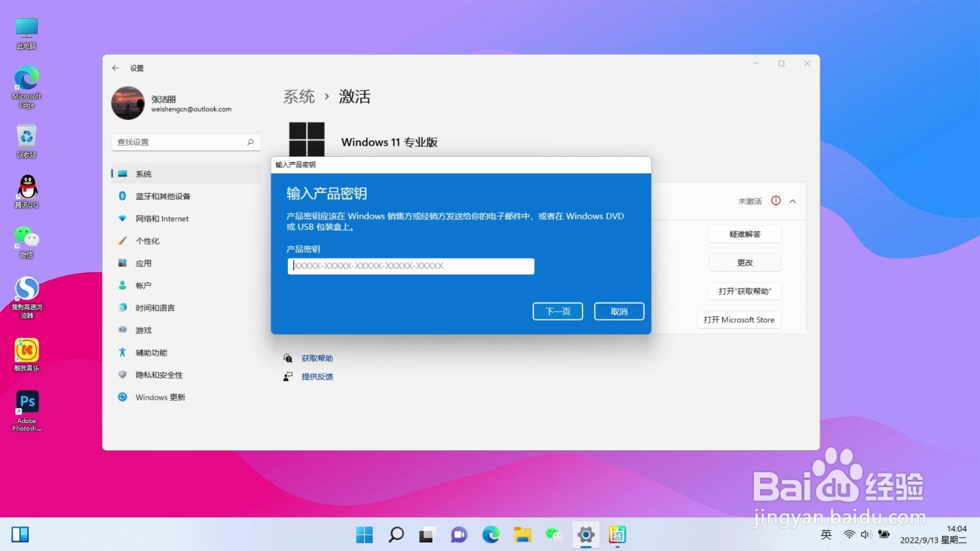Click the 疑难解答 button
Image resolution: width=980 pixels, height=551 pixels.
coord(745,234)
